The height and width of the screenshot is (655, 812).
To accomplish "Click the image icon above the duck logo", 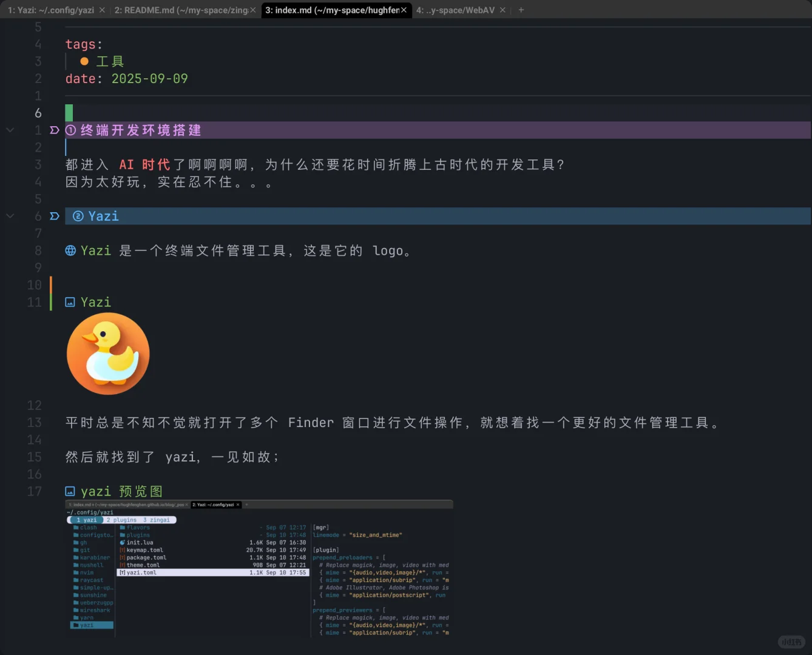I will coord(70,301).
